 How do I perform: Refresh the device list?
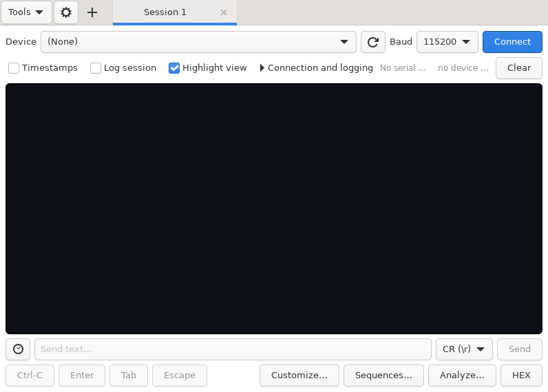[373, 42]
